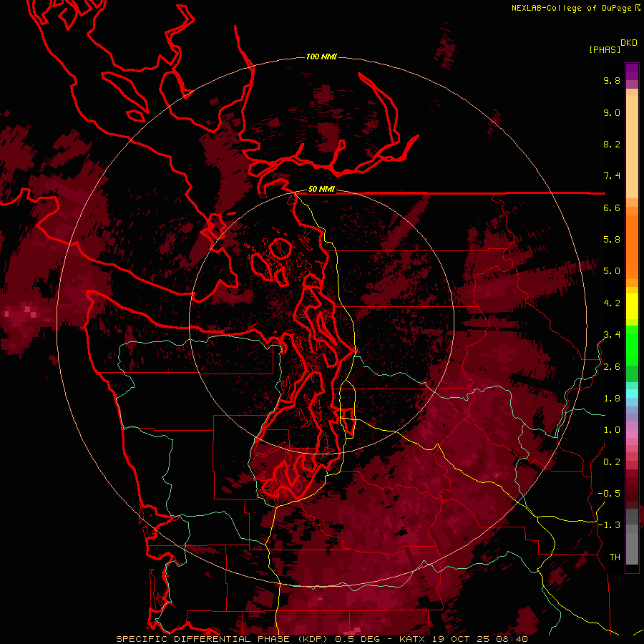Image resolution: width=644 pixels, height=644 pixels.
Task: Click the 6.6 scale value
Action: click(612, 208)
